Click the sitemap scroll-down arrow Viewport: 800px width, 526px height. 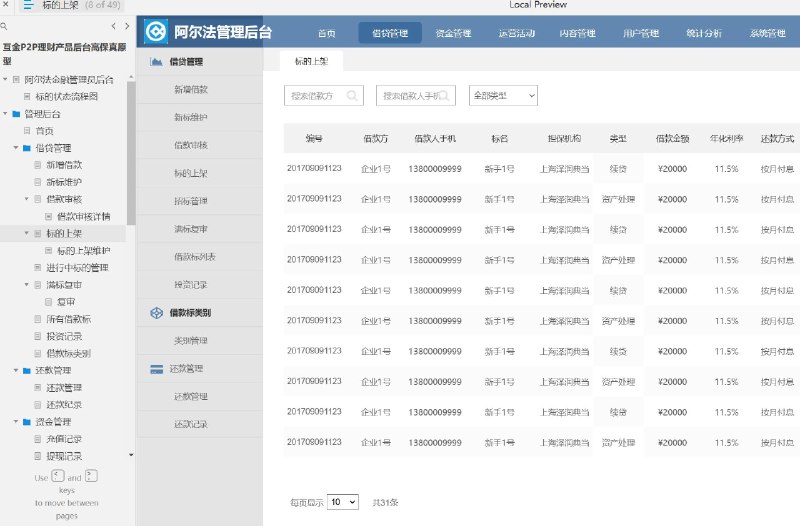click(x=131, y=455)
